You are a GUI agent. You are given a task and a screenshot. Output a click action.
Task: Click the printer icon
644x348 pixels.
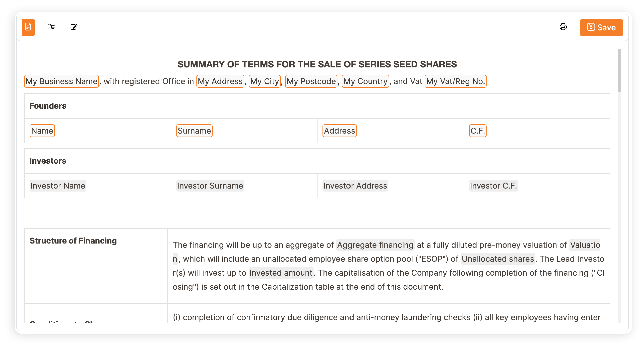[563, 27]
